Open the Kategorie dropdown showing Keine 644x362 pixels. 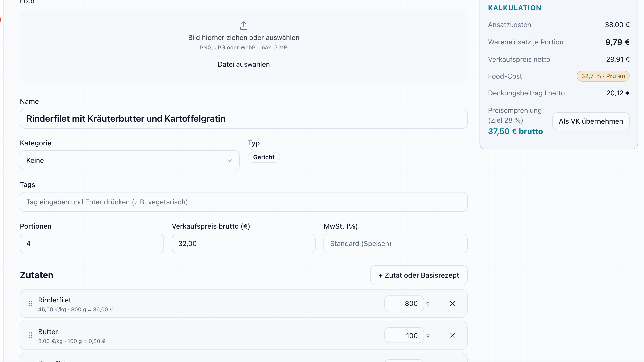coord(130,160)
